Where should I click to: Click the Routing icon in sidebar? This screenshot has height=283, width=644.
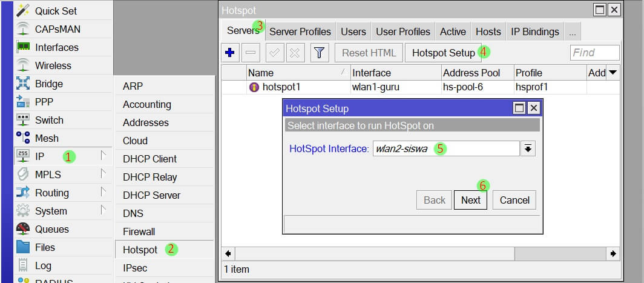[x=23, y=193]
